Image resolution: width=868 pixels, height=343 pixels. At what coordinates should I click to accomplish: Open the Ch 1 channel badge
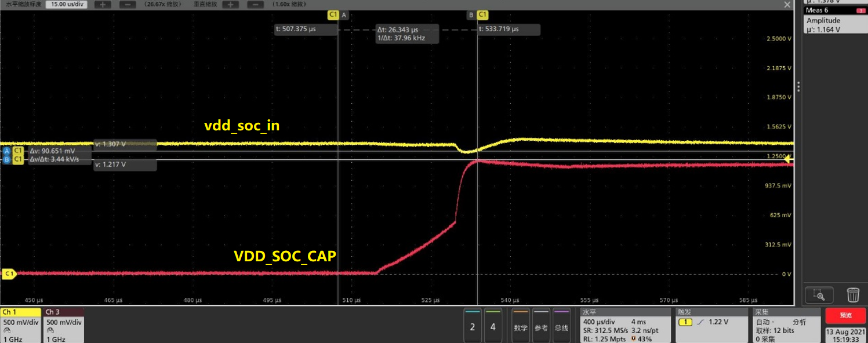(21, 325)
